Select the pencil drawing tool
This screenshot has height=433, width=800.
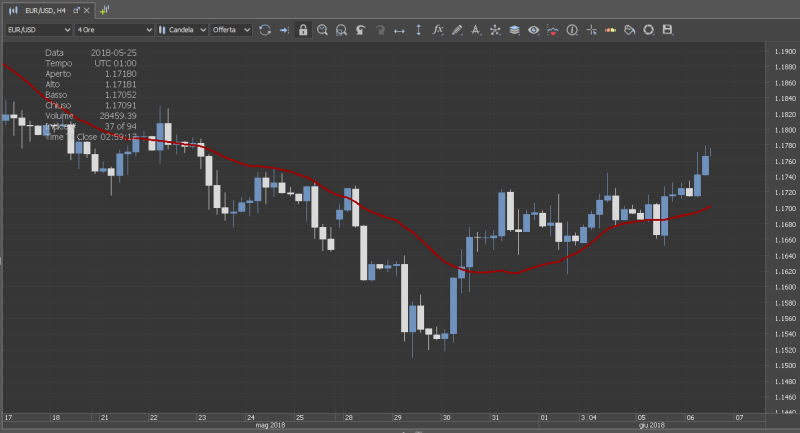[x=456, y=30]
